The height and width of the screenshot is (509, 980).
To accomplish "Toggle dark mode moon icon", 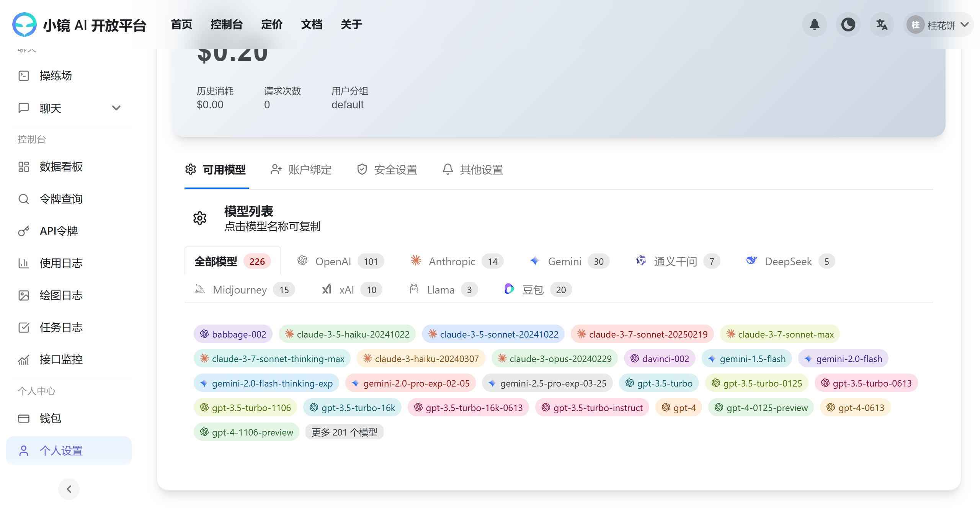I will (x=848, y=24).
